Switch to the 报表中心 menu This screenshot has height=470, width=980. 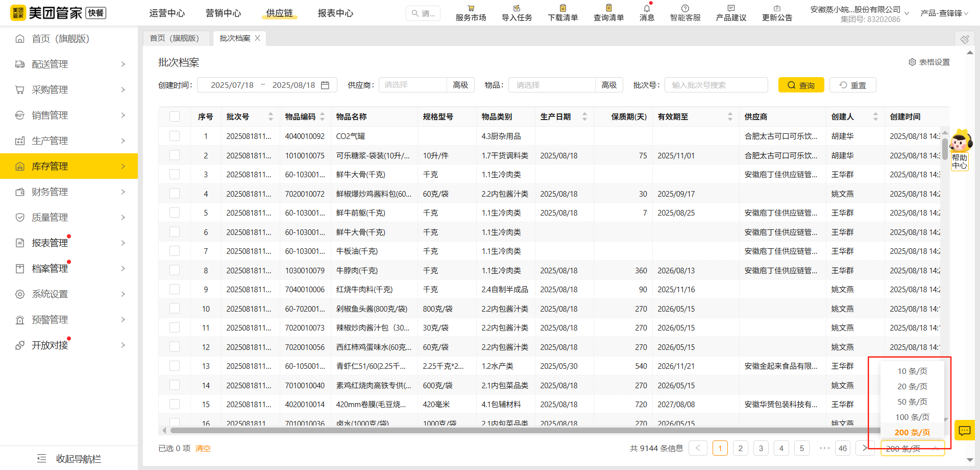coord(335,13)
